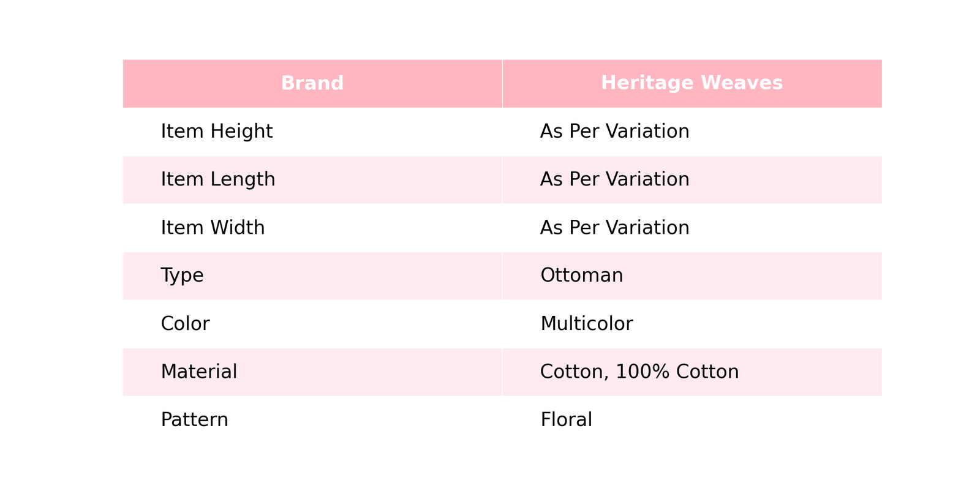Click the Pattern row label
Viewport: 980px width, 499px height.
[194, 420]
